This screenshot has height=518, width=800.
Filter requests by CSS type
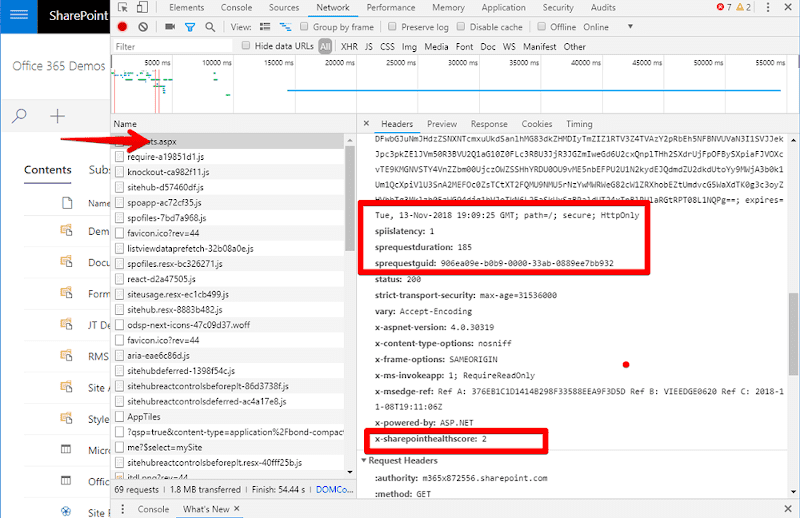click(387, 46)
